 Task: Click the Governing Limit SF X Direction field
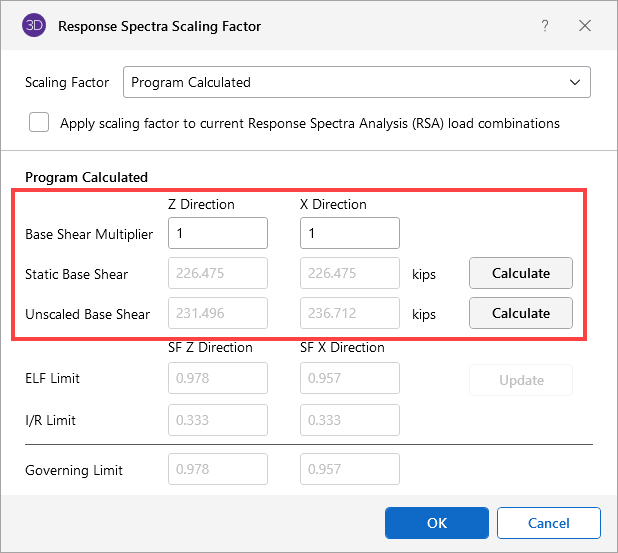coord(350,469)
